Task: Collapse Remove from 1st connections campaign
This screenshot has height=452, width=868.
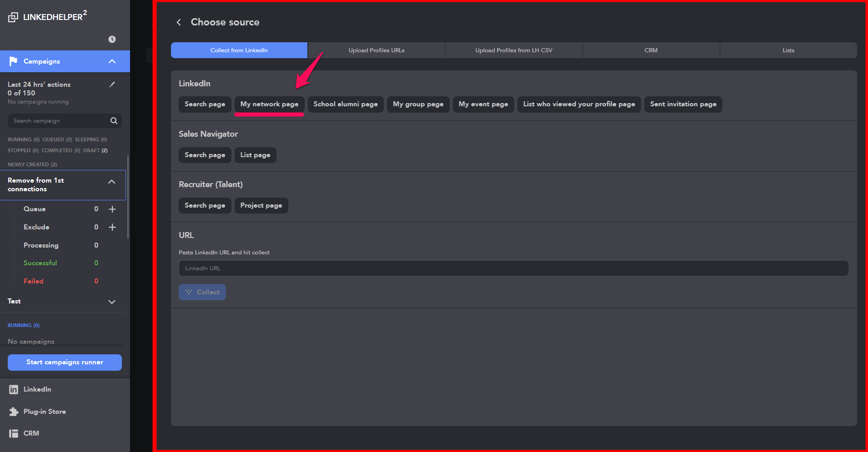Action: tap(111, 182)
